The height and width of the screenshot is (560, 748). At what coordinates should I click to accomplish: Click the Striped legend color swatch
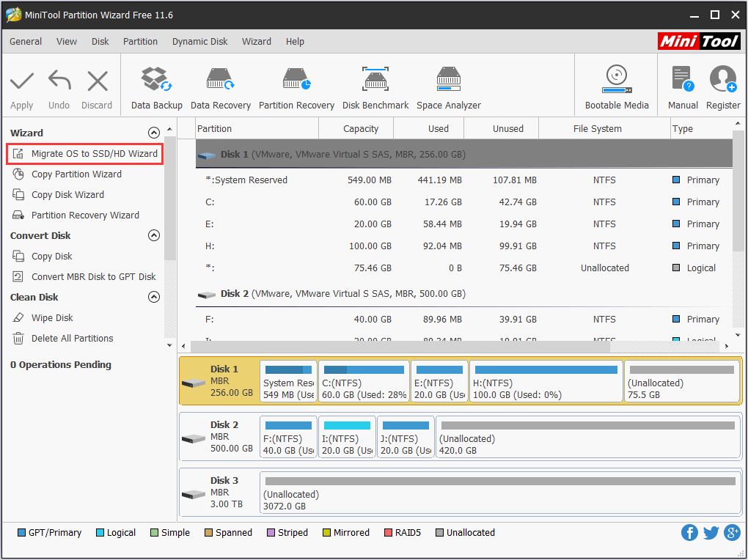click(272, 532)
